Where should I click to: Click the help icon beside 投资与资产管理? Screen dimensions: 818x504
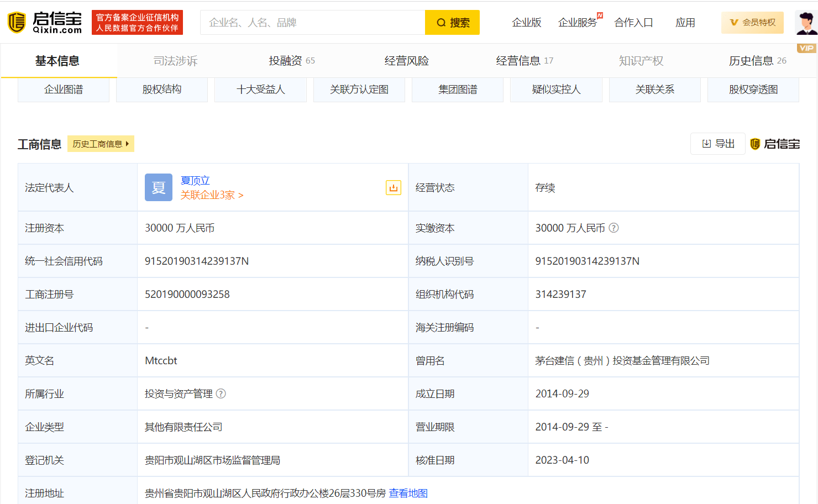[221, 393]
